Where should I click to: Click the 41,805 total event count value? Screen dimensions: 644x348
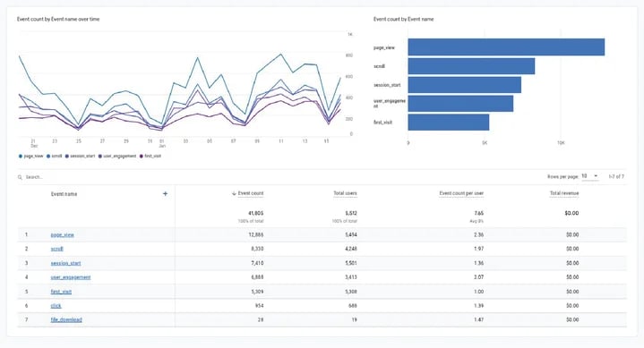(x=256, y=214)
